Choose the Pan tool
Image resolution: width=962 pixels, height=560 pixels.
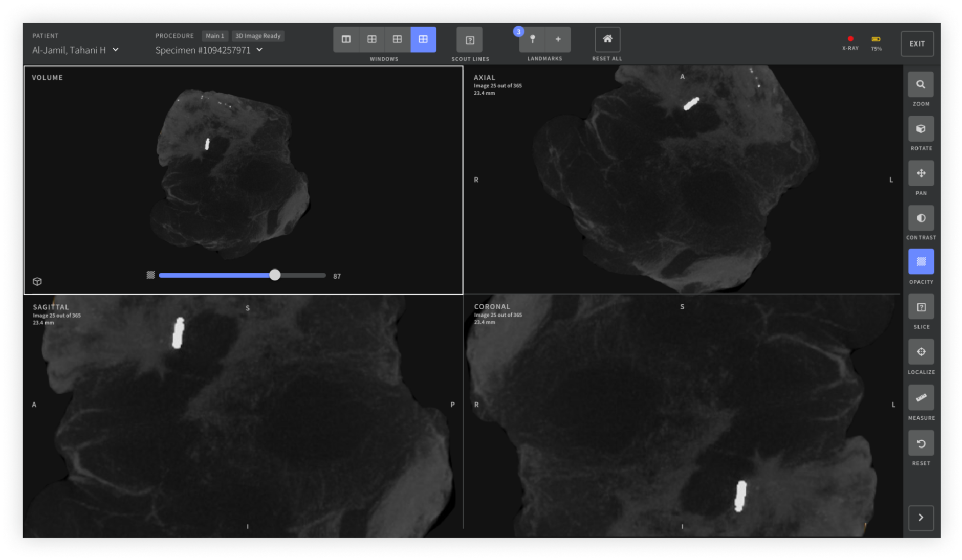click(921, 174)
